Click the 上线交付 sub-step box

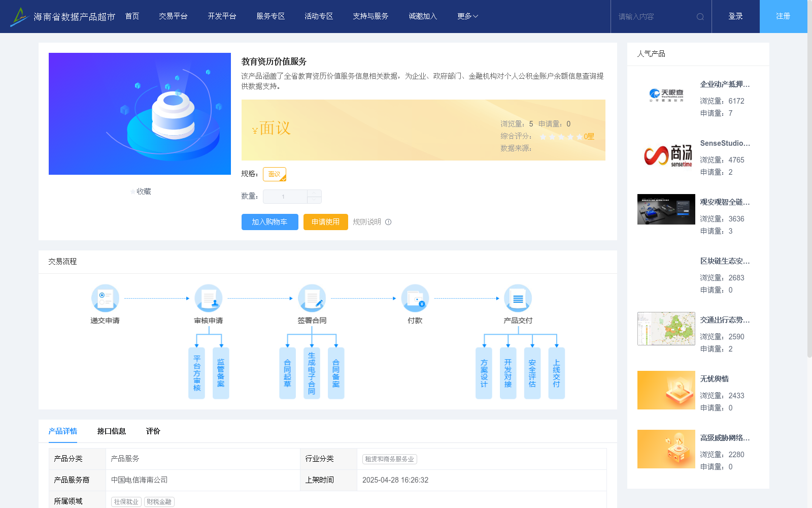557,373
